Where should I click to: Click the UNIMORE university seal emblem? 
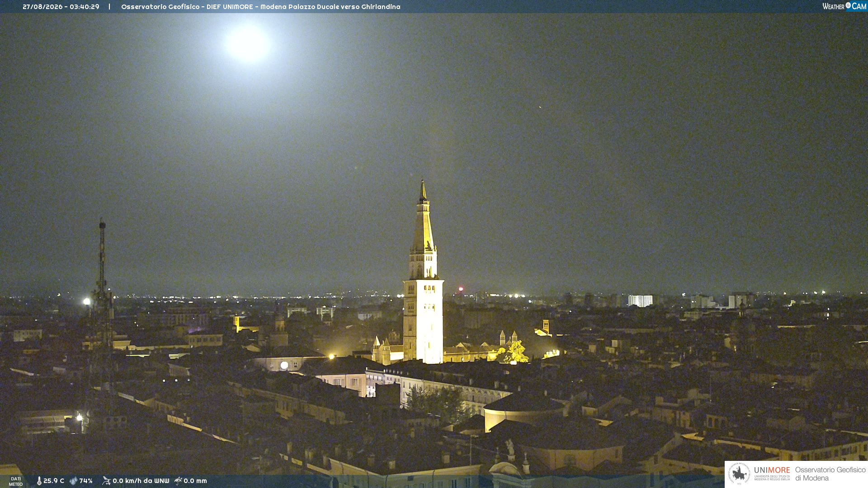[739, 474]
